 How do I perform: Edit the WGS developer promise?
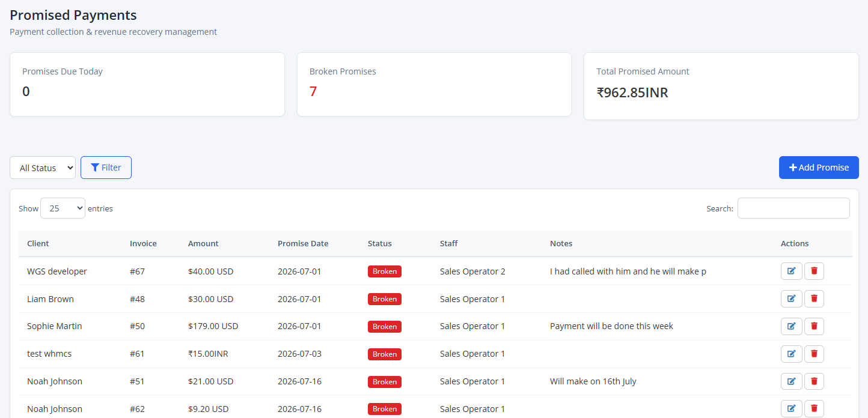791,271
